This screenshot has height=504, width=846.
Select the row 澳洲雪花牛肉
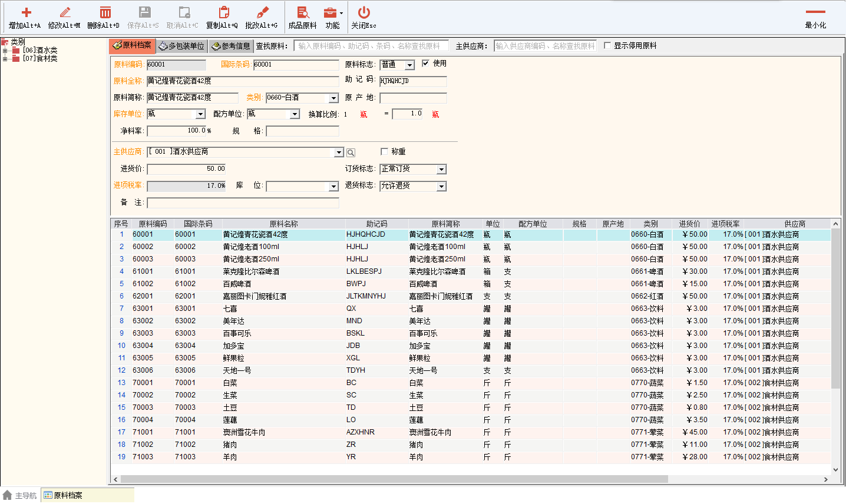471,432
